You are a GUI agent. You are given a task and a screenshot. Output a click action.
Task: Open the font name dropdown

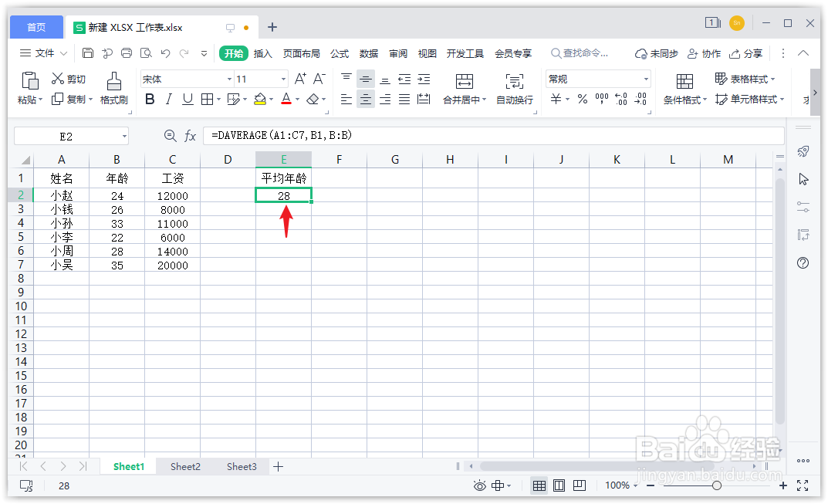[229, 79]
